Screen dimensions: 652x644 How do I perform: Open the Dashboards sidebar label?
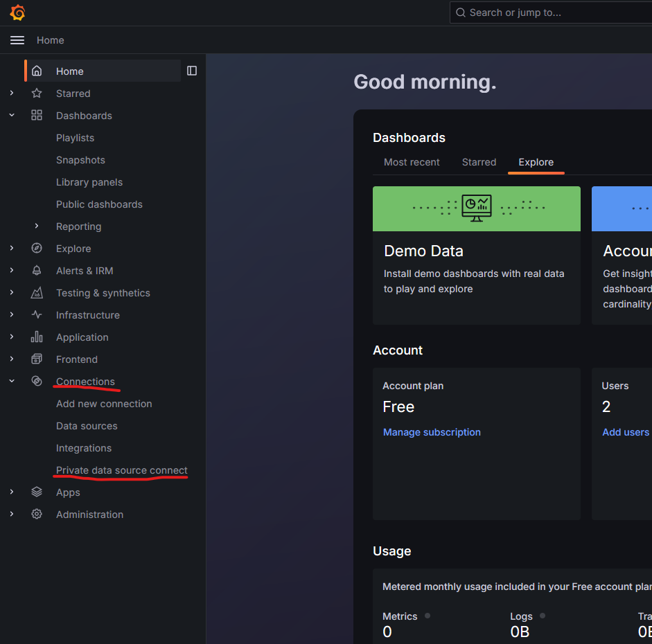[x=84, y=116]
